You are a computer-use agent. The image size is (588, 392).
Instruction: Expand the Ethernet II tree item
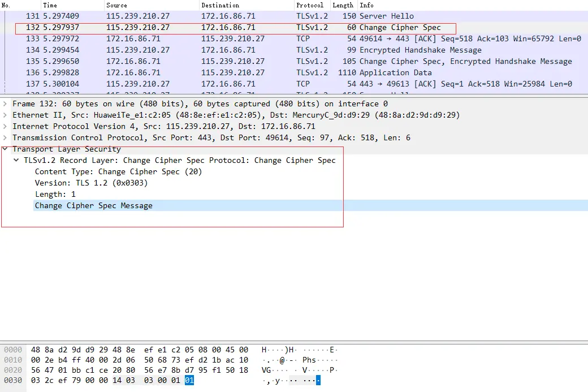(x=5, y=115)
